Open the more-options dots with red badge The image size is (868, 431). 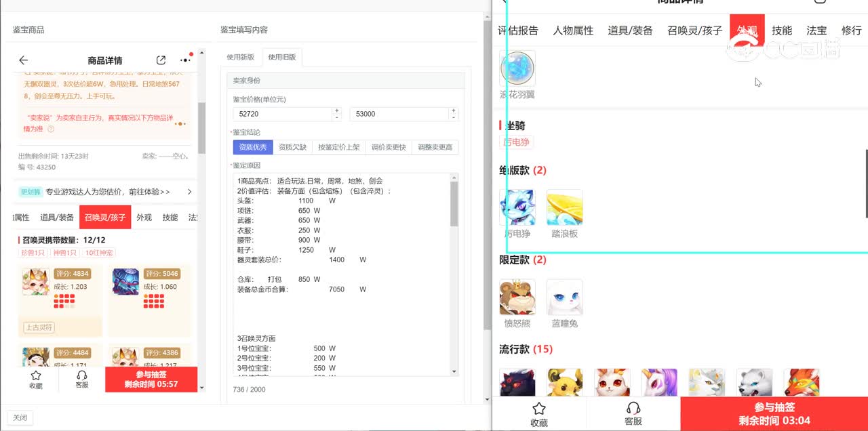pos(185,60)
